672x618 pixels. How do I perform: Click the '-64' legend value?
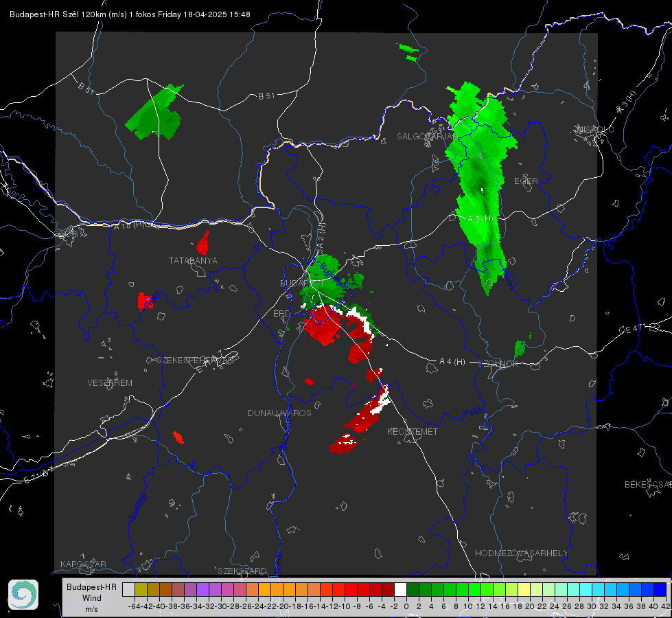(x=134, y=606)
